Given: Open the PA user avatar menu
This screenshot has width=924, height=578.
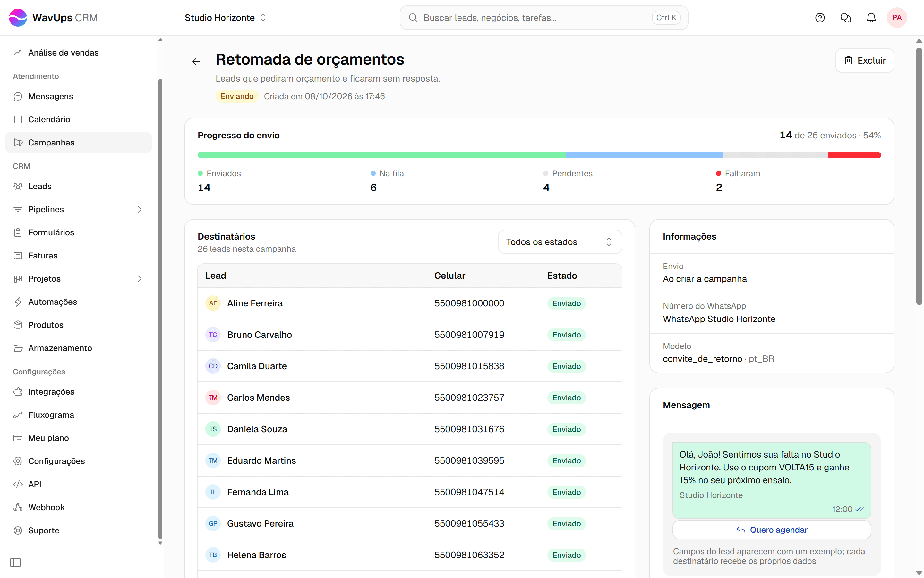Looking at the screenshot, I should tap(896, 18).
